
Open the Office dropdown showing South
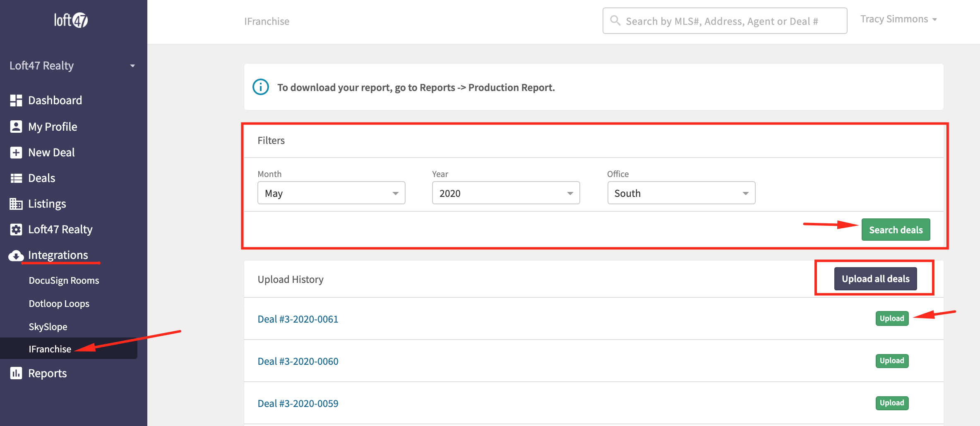tap(681, 193)
